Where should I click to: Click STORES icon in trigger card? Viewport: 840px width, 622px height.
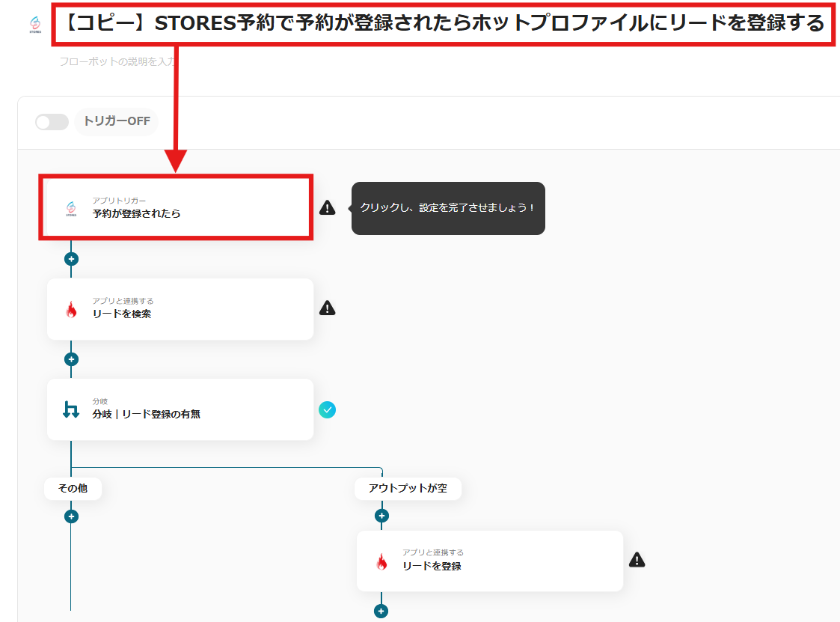point(71,208)
